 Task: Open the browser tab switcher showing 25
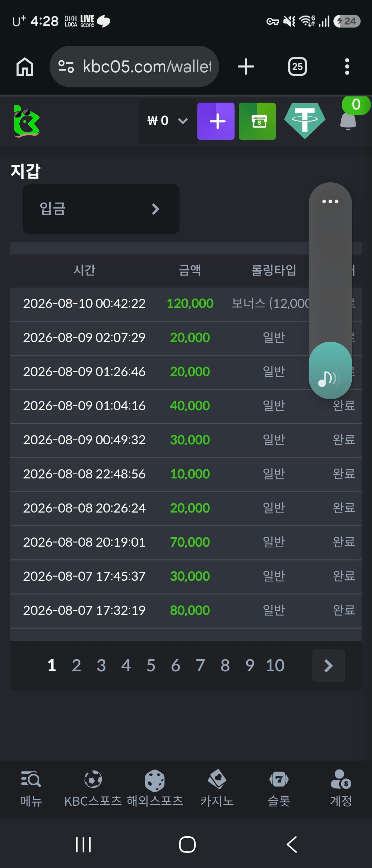pos(298,66)
